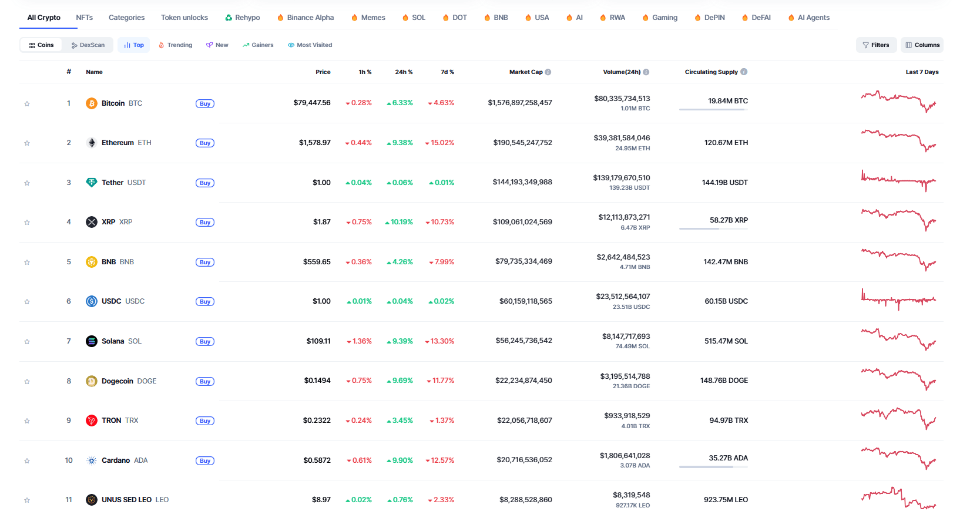
Task: Open the Categories tab
Action: [x=126, y=18]
